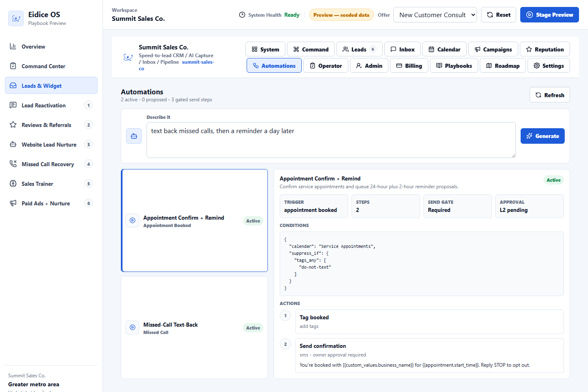This screenshot has width=588, height=392.
Task: Switch to the System tab
Action: coord(265,49)
